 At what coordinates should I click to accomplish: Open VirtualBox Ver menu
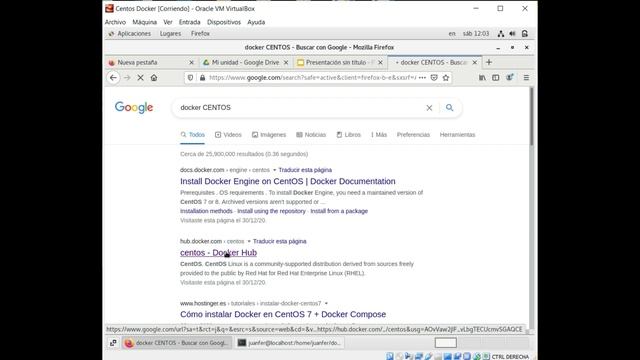168,22
